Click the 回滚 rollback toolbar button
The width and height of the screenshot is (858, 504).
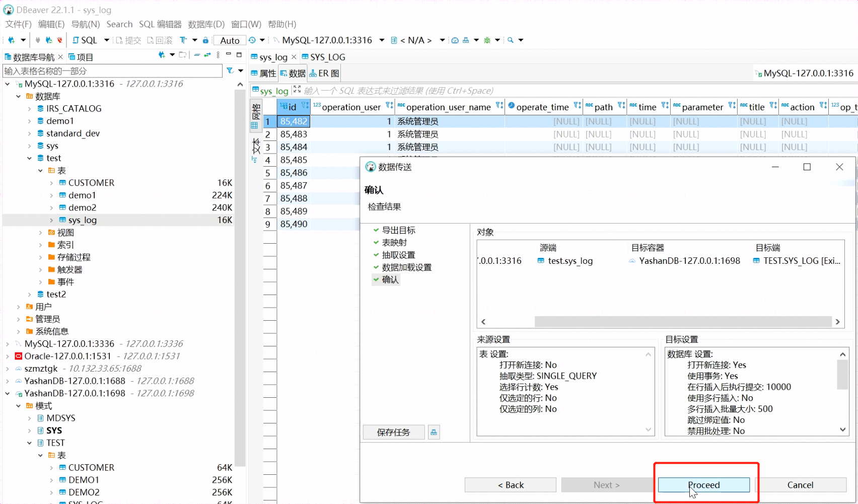tap(160, 40)
